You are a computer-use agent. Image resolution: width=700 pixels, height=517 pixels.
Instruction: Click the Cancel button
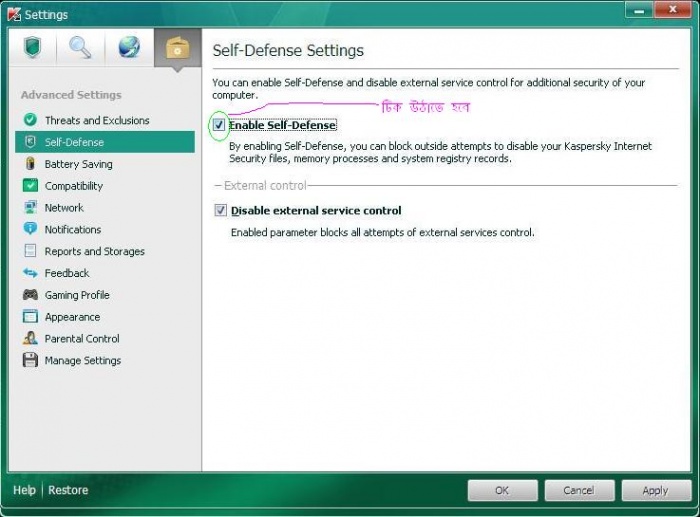point(579,490)
